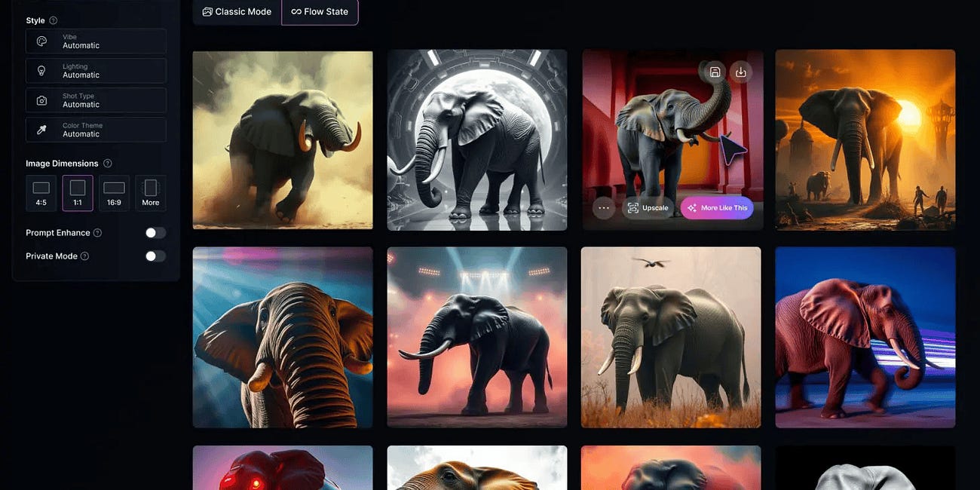The width and height of the screenshot is (980, 490).
Task: Open the black-and-white moon elephant thumbnail
Action: [477, 140]
